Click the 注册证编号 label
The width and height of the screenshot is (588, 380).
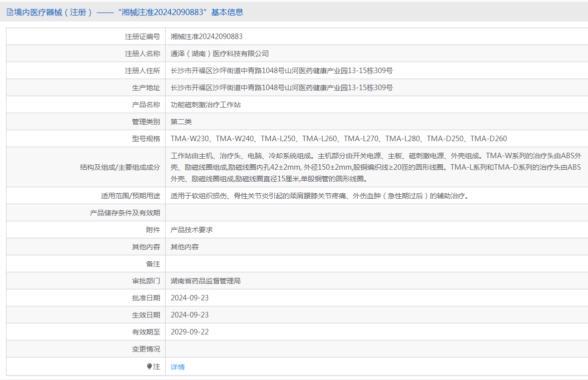coord(143,37)
